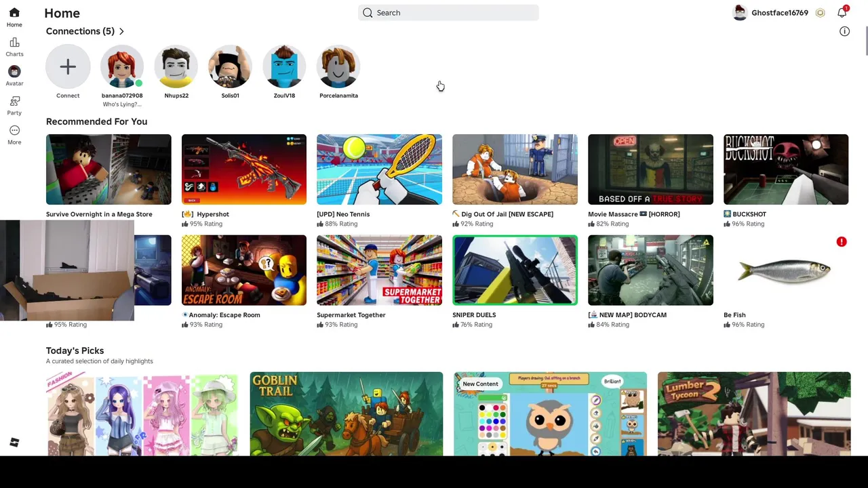Click the red alert badge on Be Fish
Image resolution: width=868 pixels, height=488 pixels.
[842, 242]
